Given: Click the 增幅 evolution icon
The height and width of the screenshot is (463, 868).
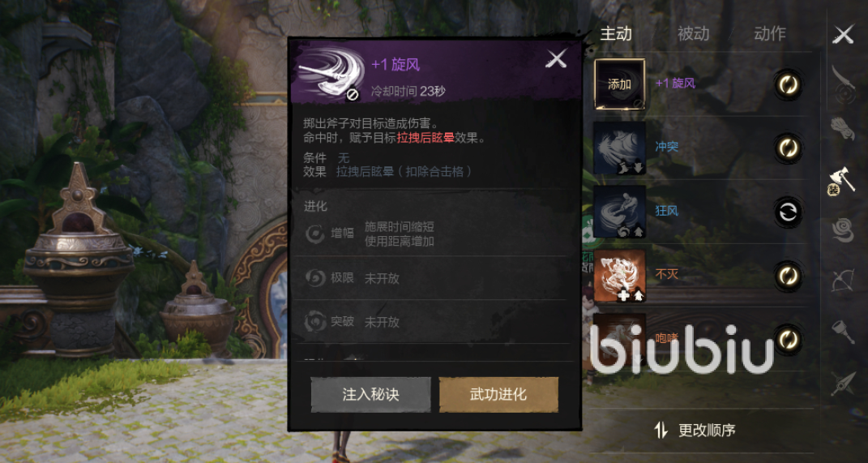Looking at the screenshot, I should pyautogui.click(x=315, y=234).
